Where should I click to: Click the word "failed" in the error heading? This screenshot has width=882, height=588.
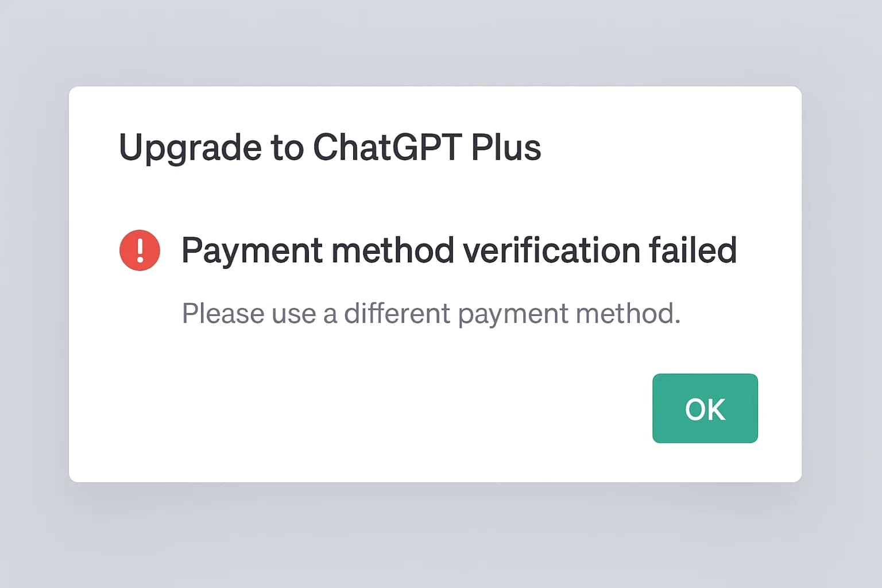[x=693, y=250]
